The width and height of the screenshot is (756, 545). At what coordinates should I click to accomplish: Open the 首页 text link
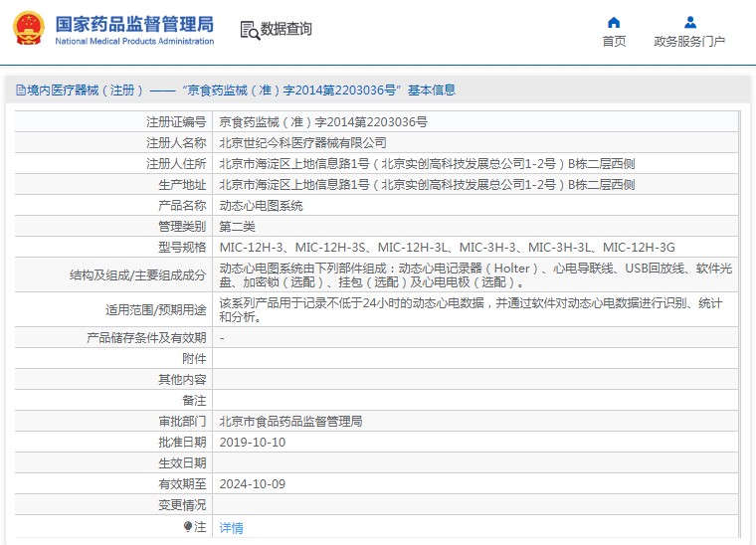[614, 42]
